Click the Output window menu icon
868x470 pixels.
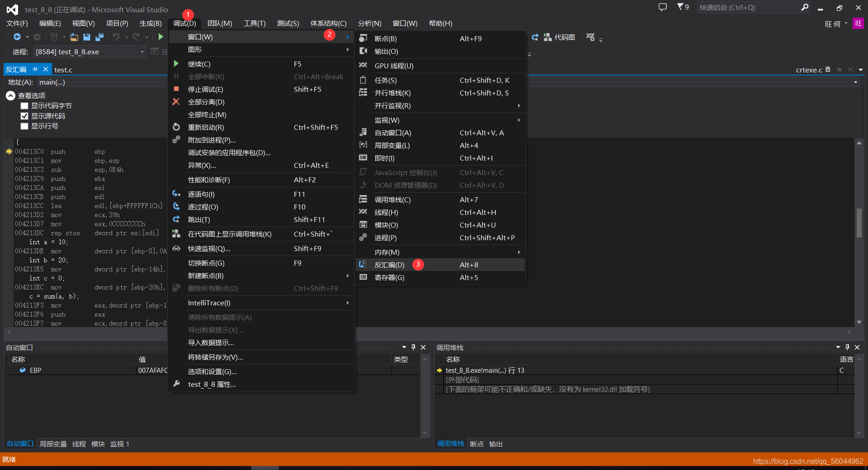click(x=363, y=51)
